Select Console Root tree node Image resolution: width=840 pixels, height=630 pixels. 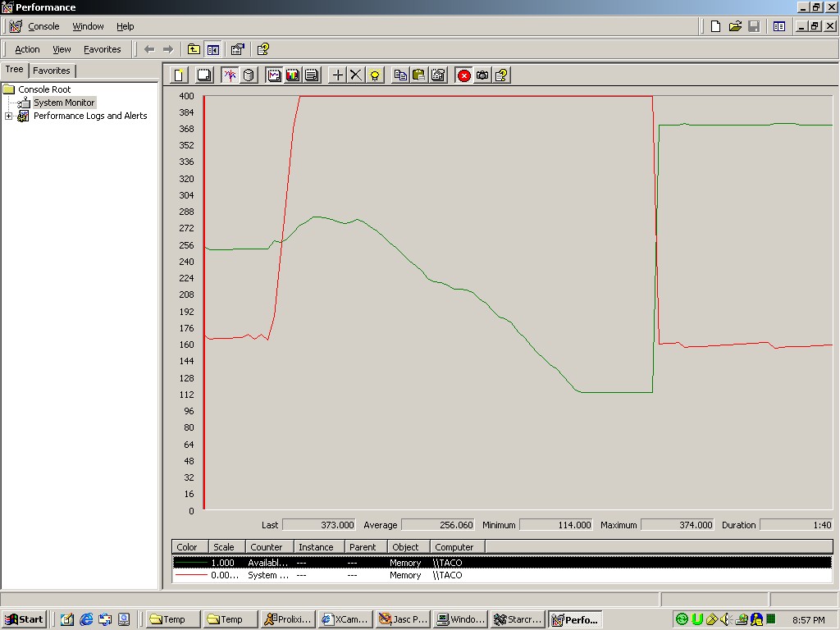coord(44,89)
